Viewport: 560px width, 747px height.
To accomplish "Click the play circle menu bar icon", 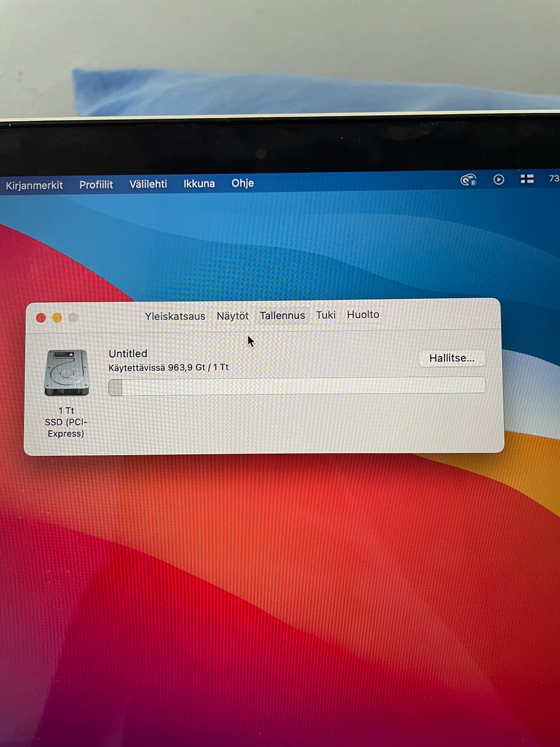I will 499,180.
